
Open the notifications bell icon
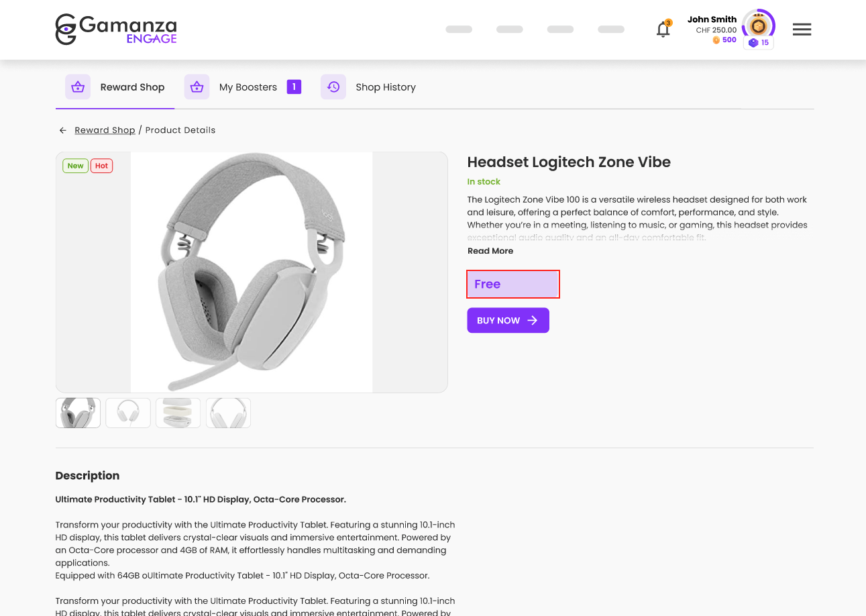tap(663, 30)
